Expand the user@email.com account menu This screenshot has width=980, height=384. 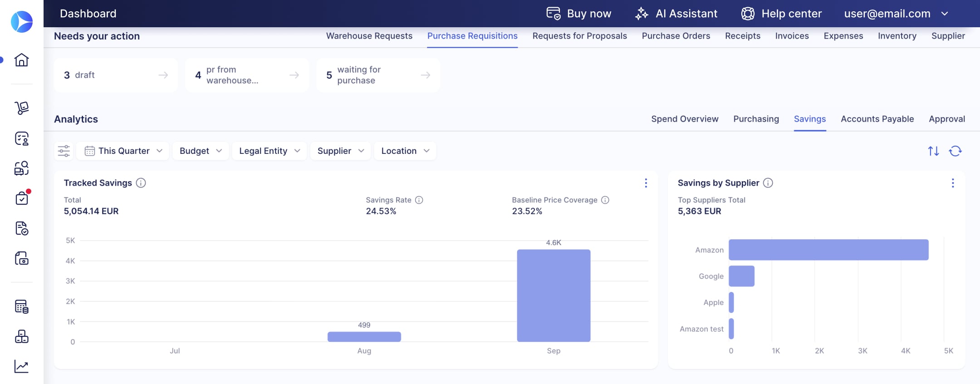point(896,14)
